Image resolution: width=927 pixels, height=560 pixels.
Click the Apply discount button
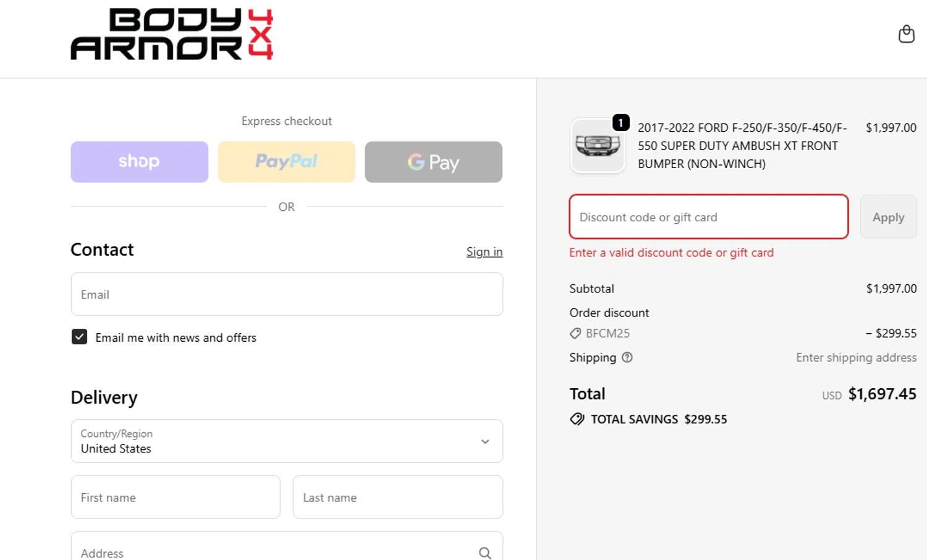(888, 217)
